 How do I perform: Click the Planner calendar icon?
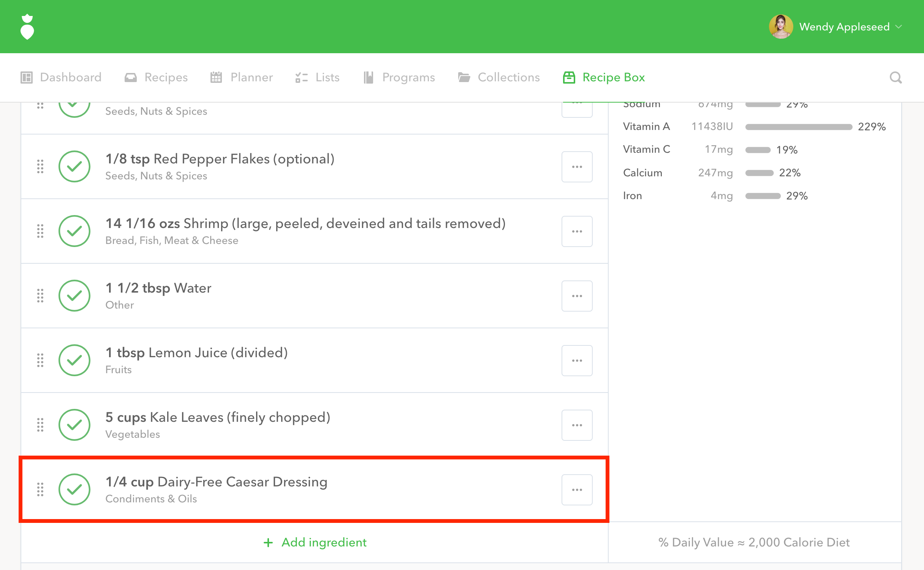click(216, 78)
